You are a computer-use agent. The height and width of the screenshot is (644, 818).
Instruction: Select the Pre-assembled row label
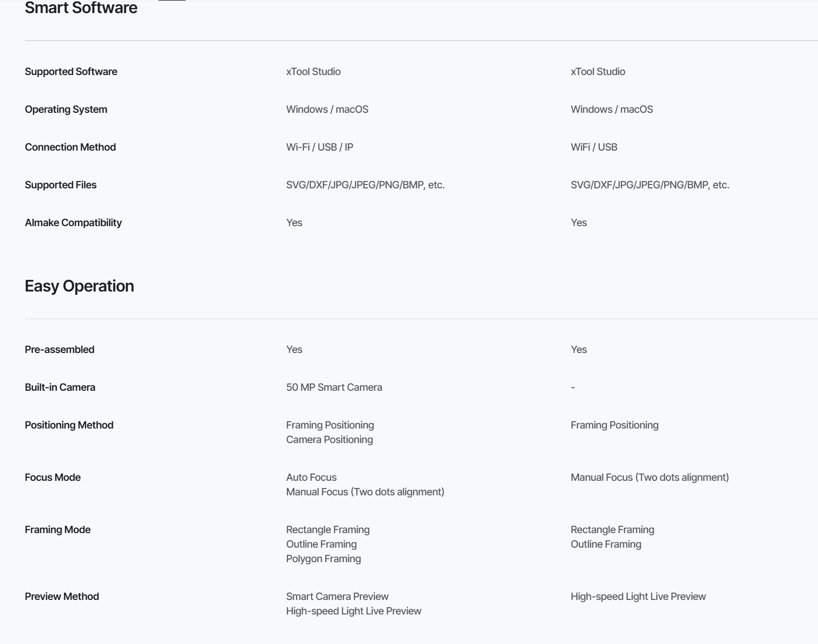(60, 350)
